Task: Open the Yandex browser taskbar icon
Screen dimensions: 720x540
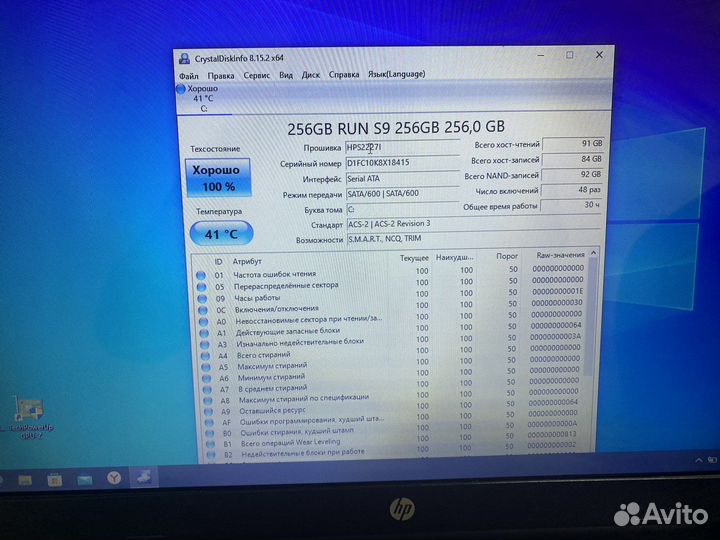Action: 114,478
